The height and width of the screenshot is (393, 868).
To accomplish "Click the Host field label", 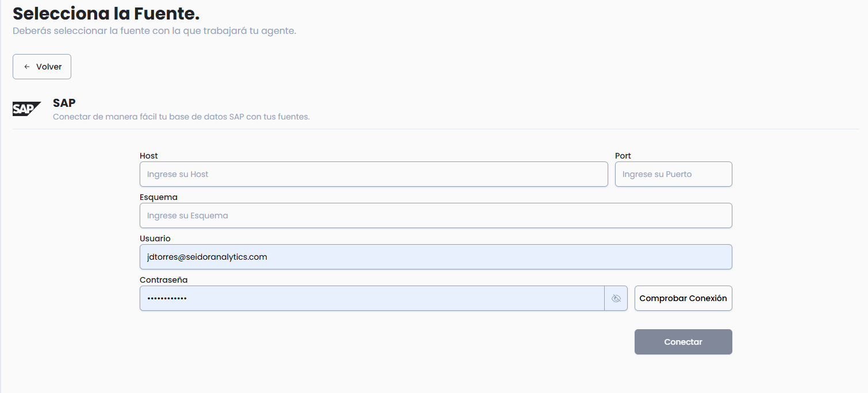I will (149, 156).
